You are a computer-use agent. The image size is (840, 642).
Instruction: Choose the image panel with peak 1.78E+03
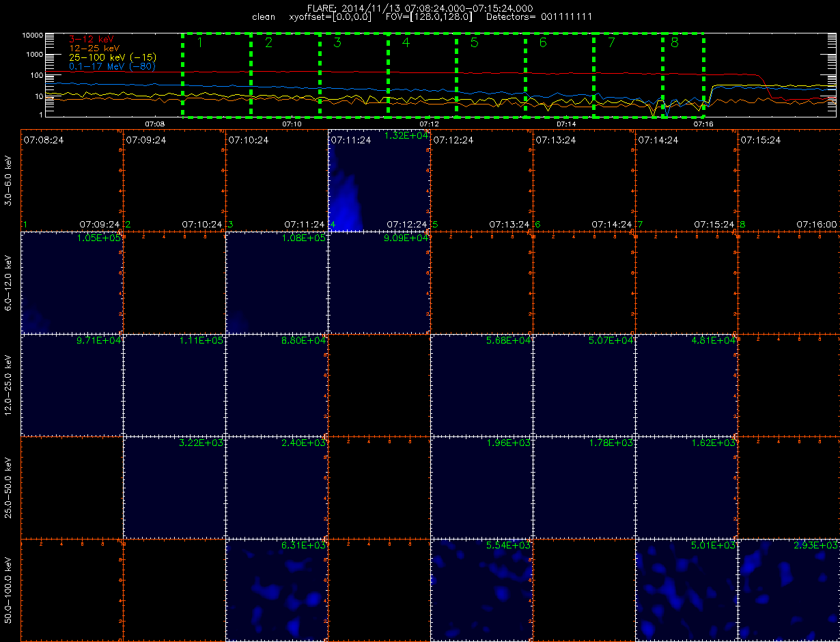point(584,488)
